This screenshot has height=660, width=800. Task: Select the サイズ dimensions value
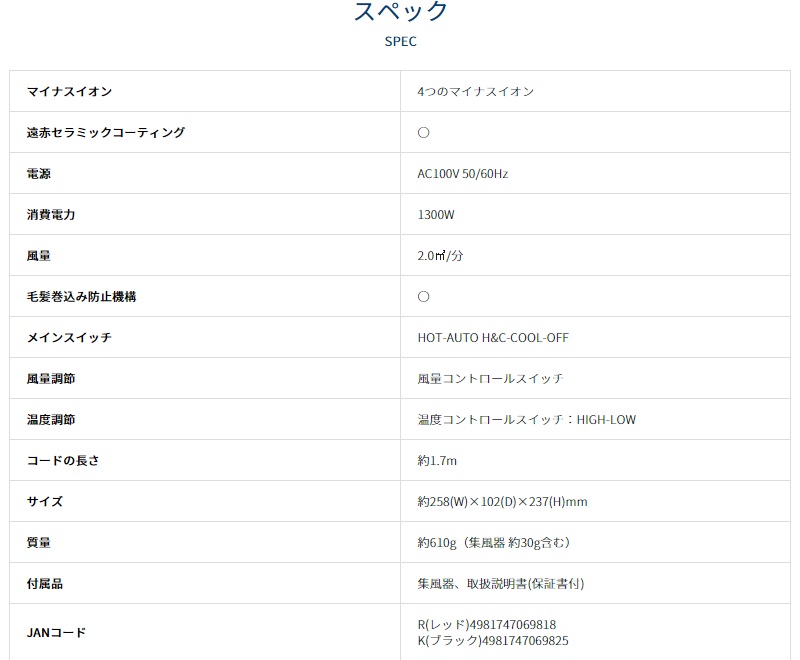503,501
